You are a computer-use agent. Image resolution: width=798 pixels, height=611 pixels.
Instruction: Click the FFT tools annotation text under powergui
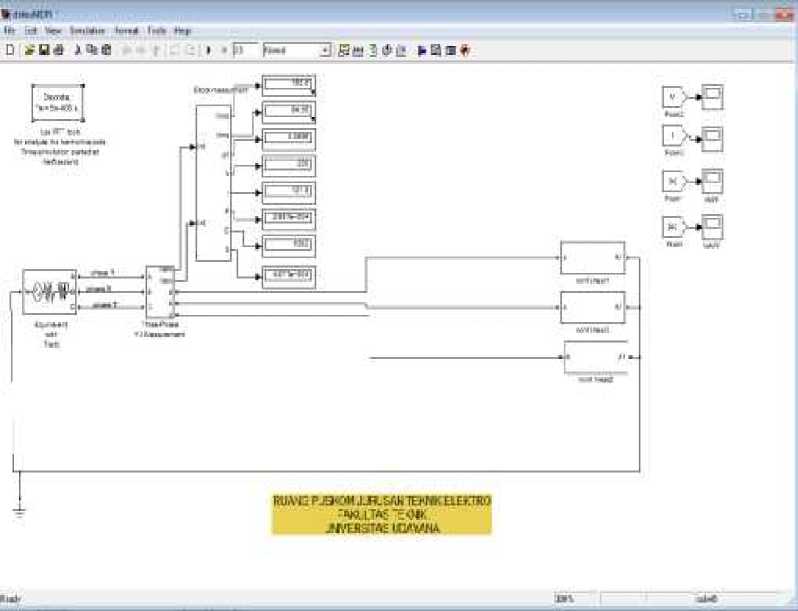pyautogui.click(x=60, y=147)
